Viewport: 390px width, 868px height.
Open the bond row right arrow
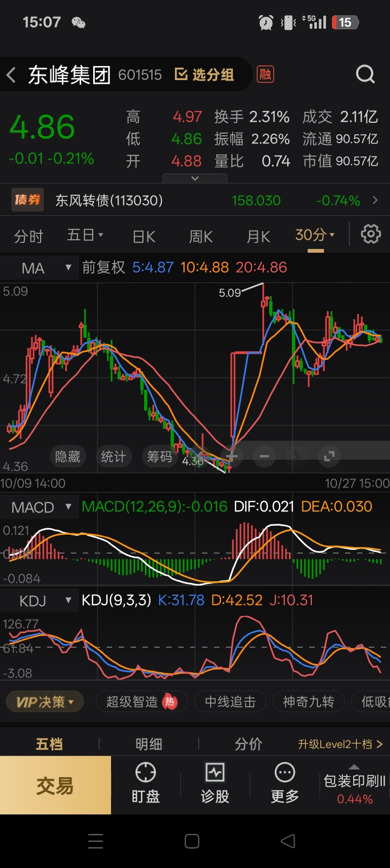tap(375, 200)
